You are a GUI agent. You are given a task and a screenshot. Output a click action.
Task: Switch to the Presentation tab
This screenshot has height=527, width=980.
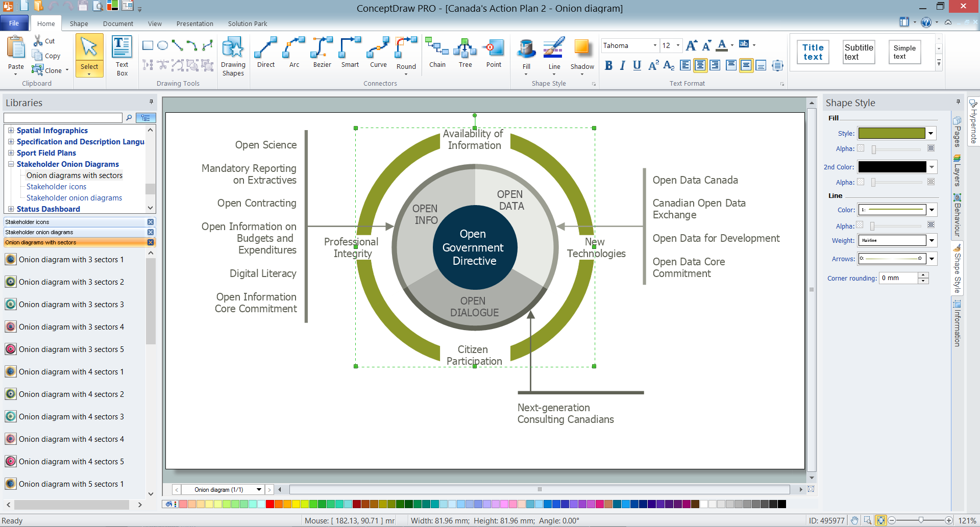pos(194,23)
